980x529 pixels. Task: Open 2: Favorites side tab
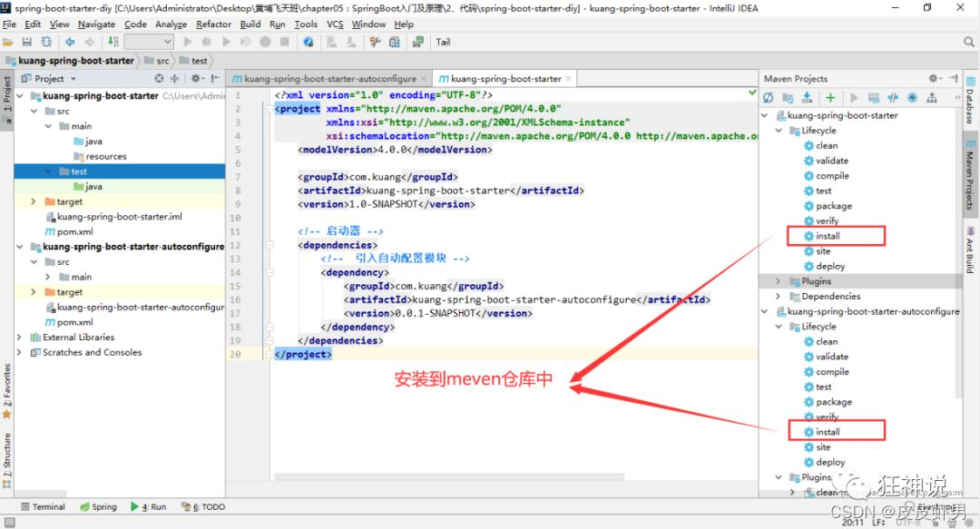pyautogui.click(x=7, y=391)
